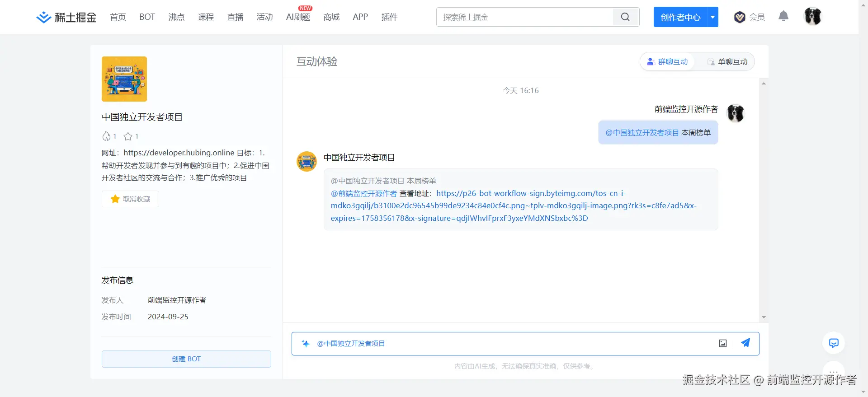
Task: Expand the 创作者中心 dropdown arrow
Action: coord(712,17)
